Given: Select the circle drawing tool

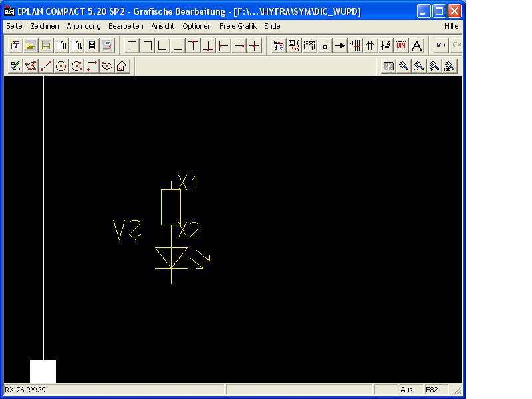Looking at the screenshot, I should pos(61,66).
